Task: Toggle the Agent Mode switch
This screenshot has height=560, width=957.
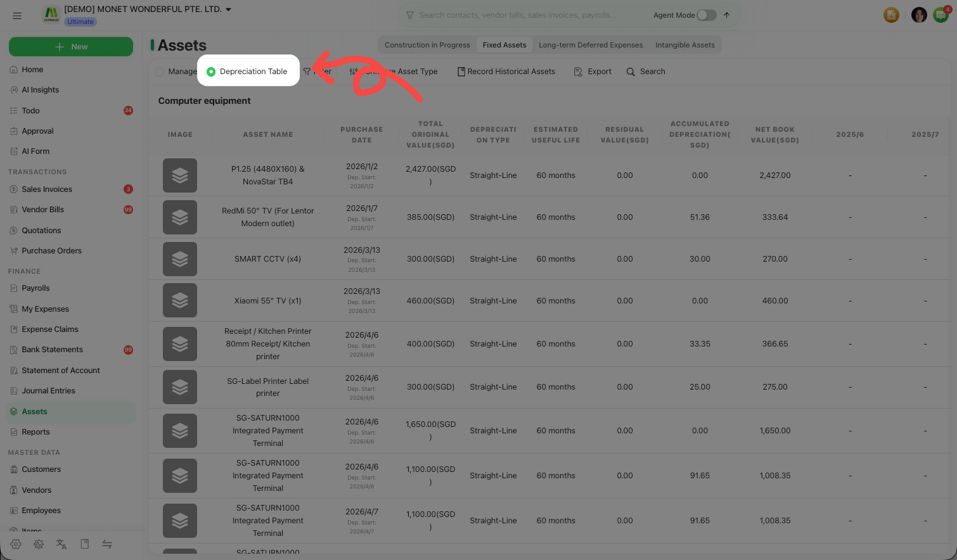Action: tap(707, 15)
